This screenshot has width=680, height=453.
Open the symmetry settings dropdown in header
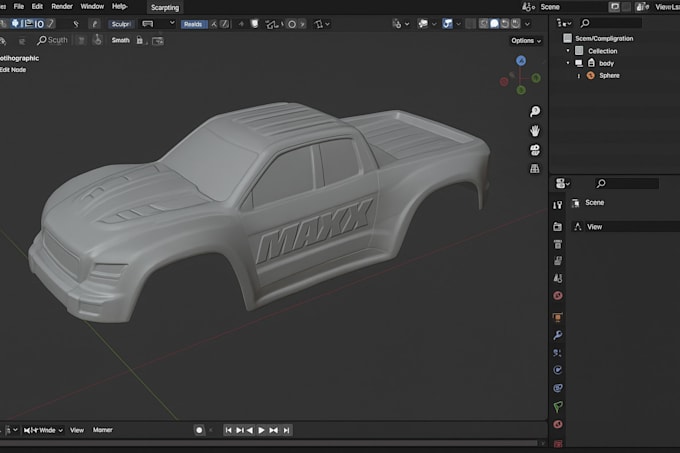pyautogui.click(x=322, y=24)
